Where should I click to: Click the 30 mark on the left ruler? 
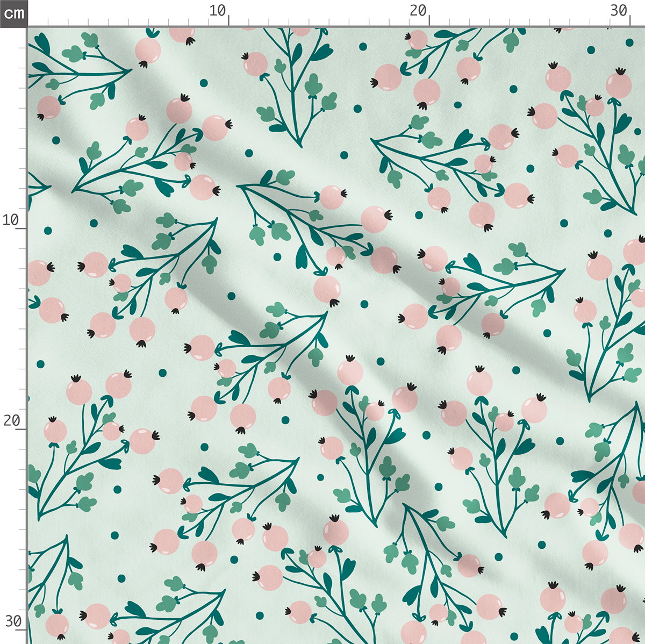pos(13,621)
